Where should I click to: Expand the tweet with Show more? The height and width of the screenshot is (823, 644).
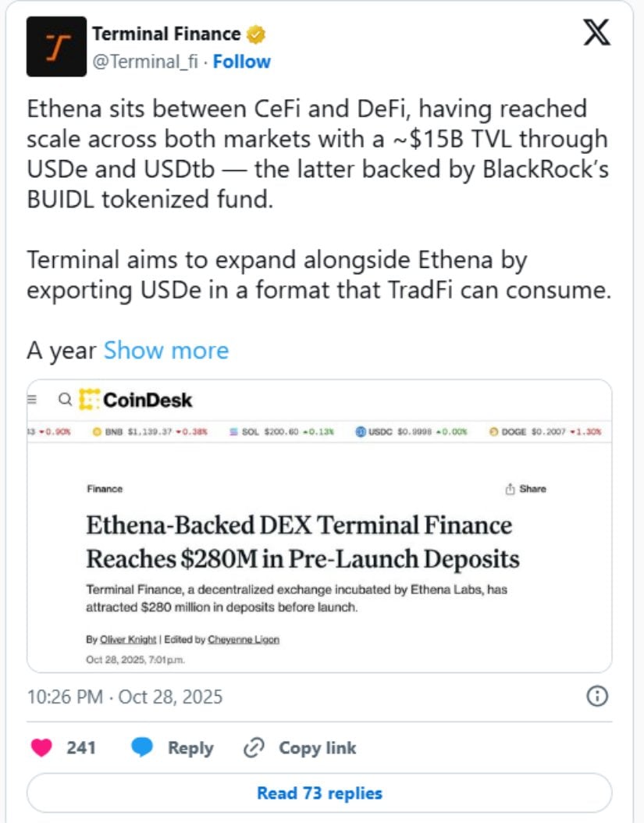point(165,351)
